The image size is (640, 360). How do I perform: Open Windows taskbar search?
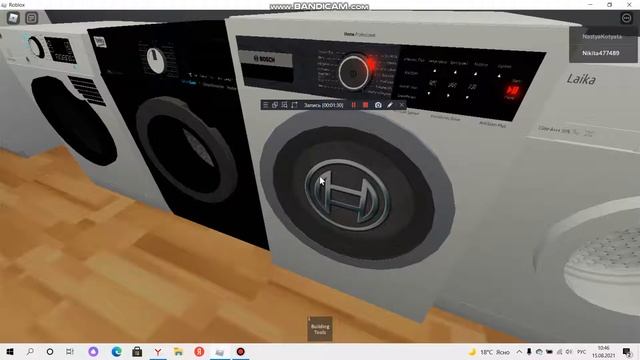point(30,352)
